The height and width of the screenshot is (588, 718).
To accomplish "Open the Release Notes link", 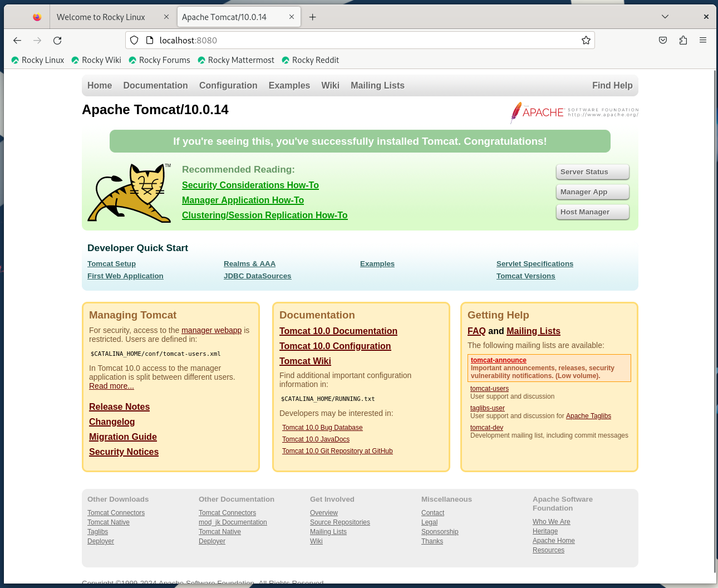I will pos(119,407).
